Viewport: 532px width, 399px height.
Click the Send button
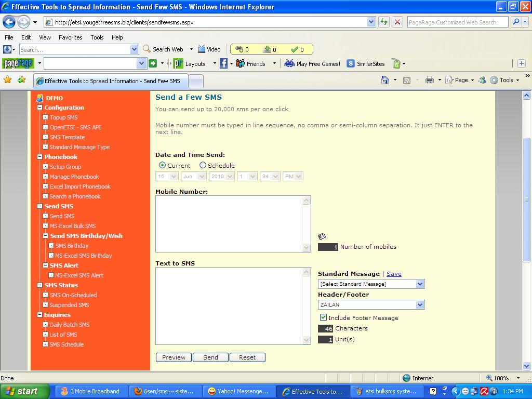click(211, 357)
